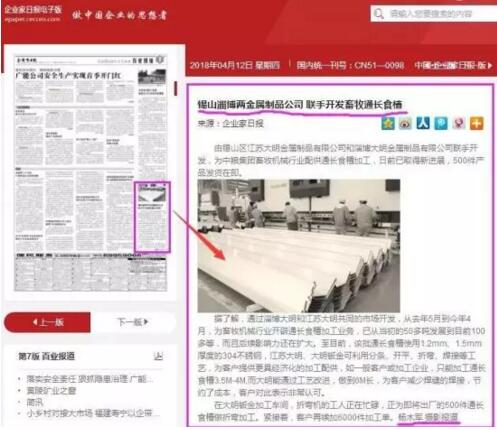Click the 国内统一刊号 CN51-0098 text
Screen dimensions: 497x430
350,65
